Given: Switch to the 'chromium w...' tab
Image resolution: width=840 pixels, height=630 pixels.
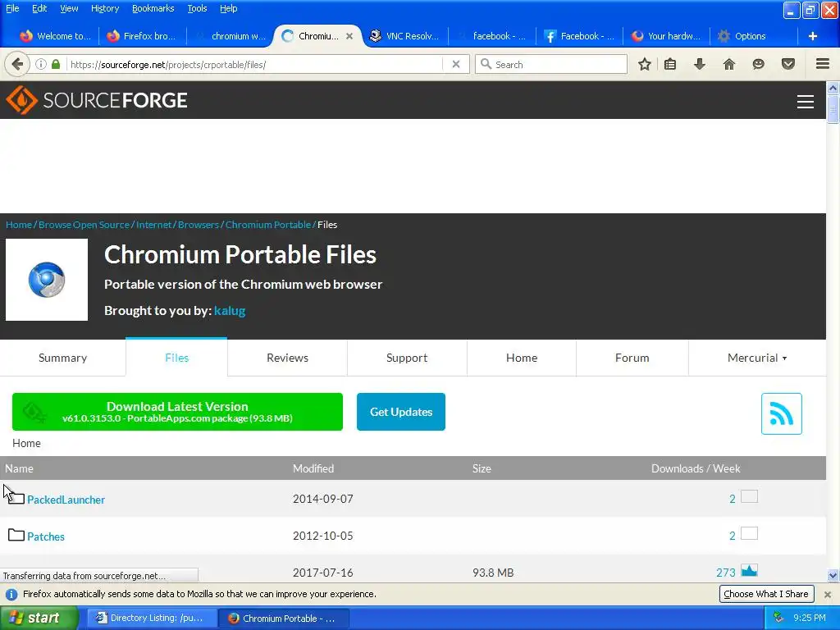Looking at the screenshot, I should point(231,36).
